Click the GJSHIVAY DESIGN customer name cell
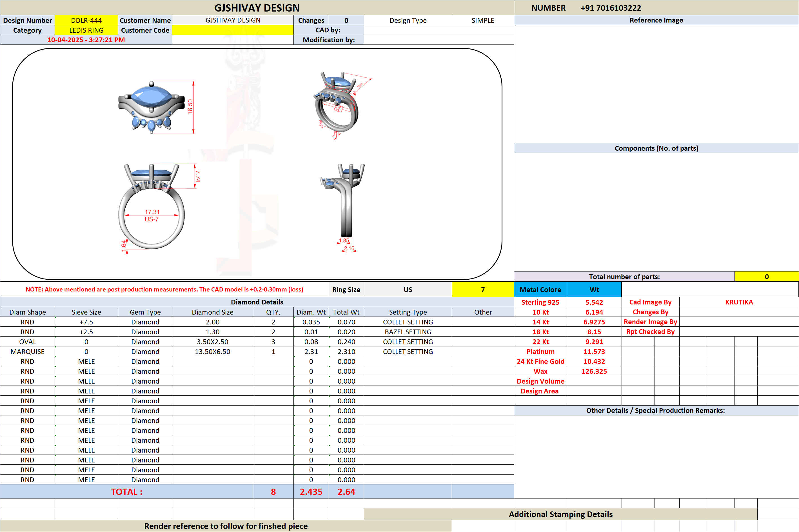Viewport: 799px width, 532px height. pos(233,20)
